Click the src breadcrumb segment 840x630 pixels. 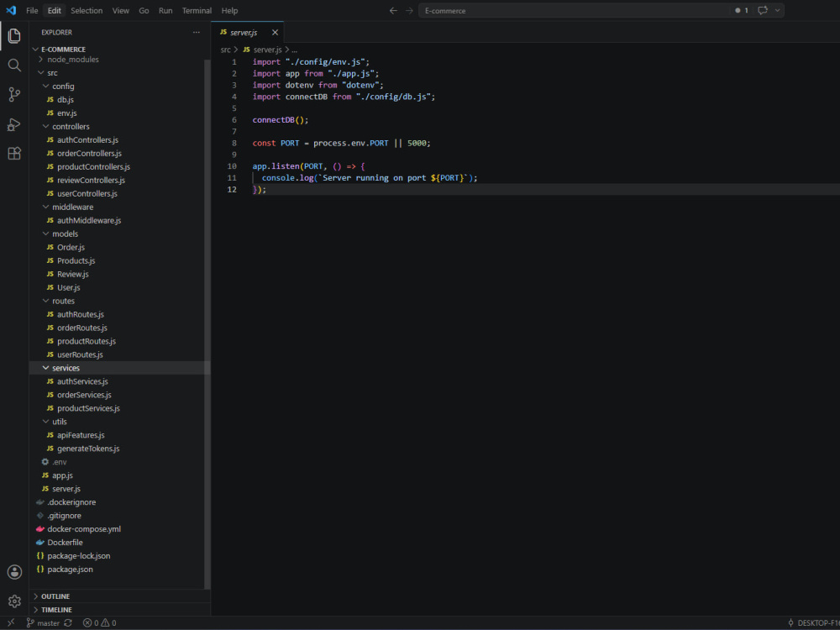[225, 50]
